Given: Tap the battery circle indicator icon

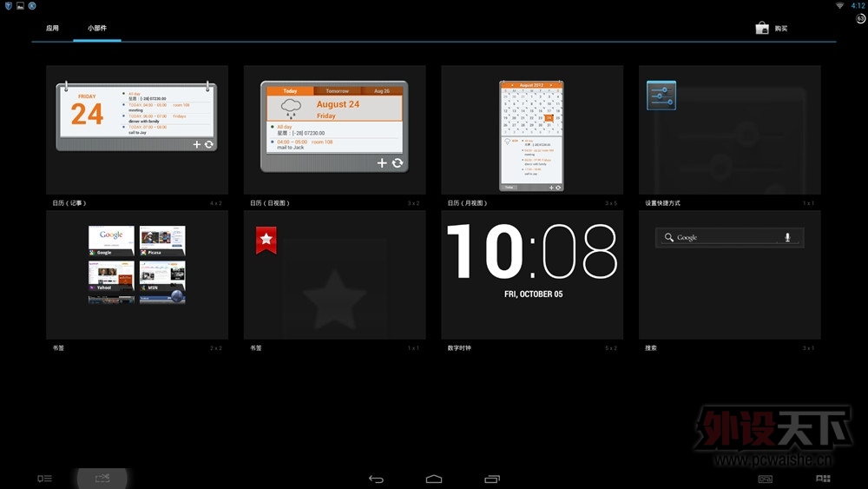Looking at the screenshot, I should point(861,19).
